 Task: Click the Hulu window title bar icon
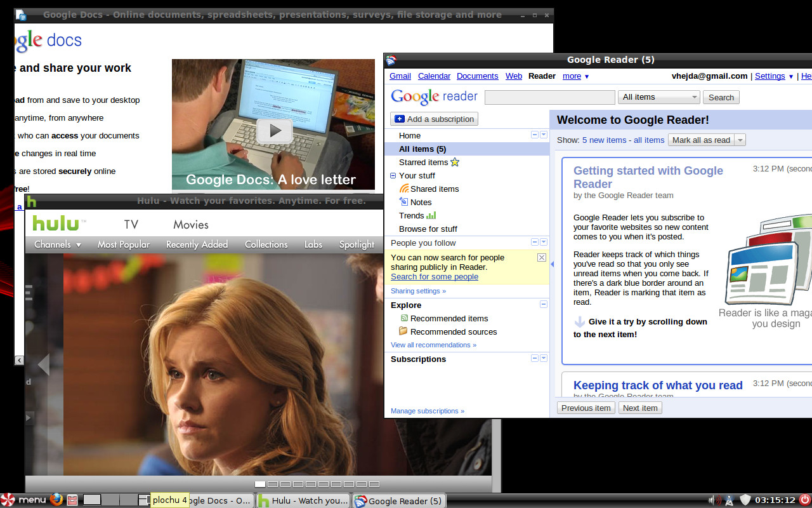click(x=32, y=201)
